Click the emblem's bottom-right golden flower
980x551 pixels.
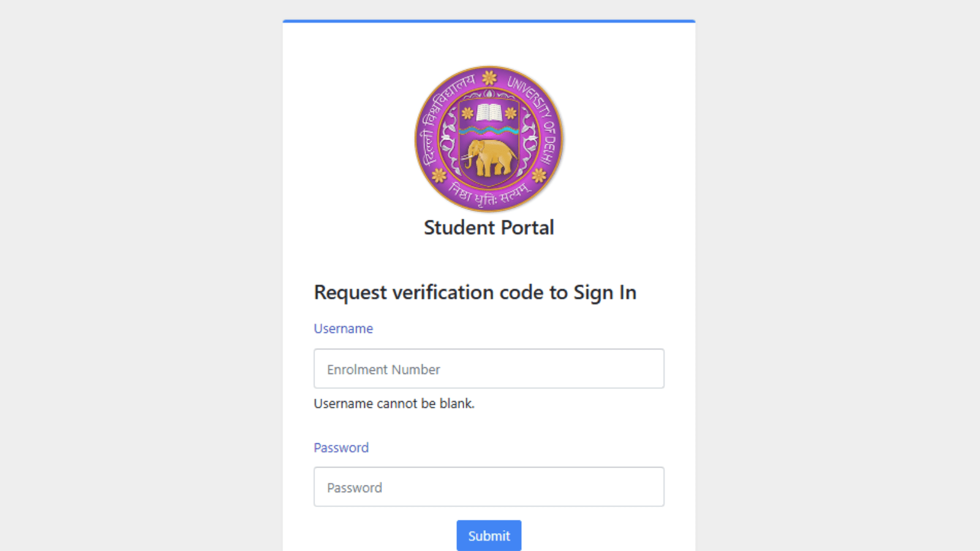tap(539, 176)
